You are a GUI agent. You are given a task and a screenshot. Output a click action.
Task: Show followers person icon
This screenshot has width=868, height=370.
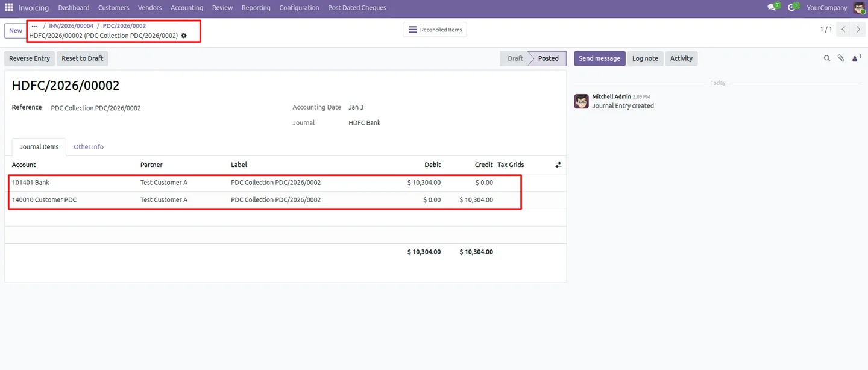(856, 58)
